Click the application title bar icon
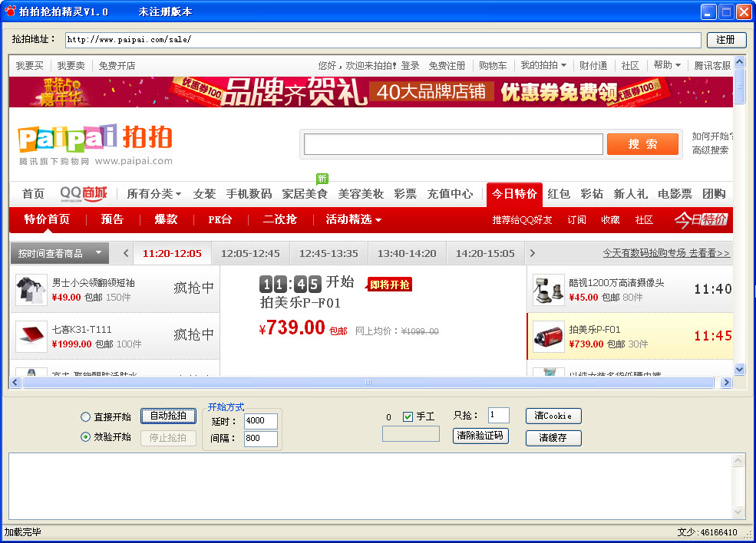This screenshot has width=756, height=543. coord(10,11)
